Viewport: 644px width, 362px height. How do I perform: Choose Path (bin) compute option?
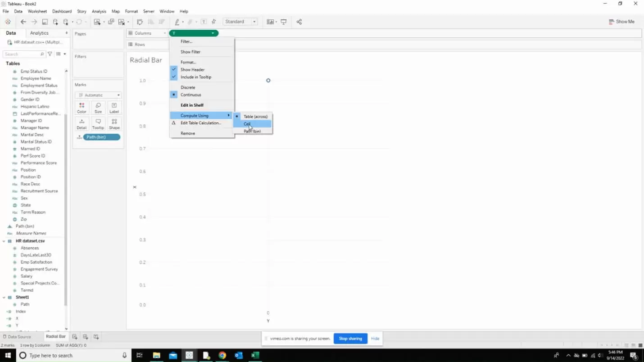coord(253,131)
